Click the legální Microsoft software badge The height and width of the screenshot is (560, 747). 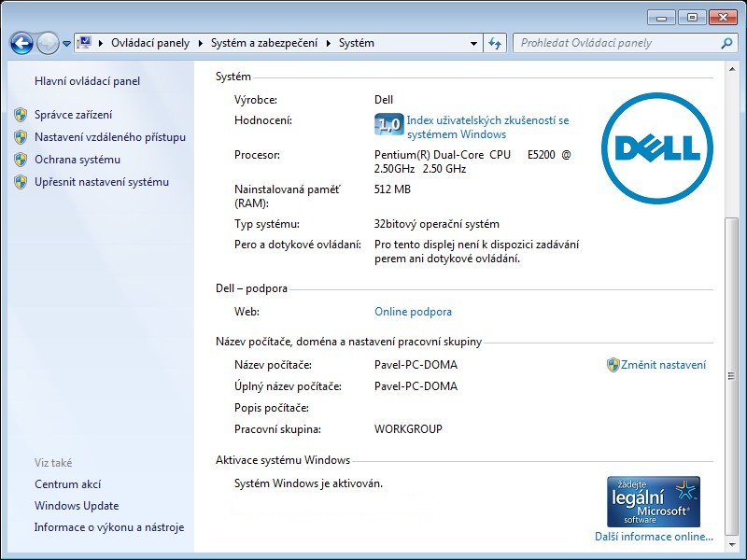click(x=653, y=501)
